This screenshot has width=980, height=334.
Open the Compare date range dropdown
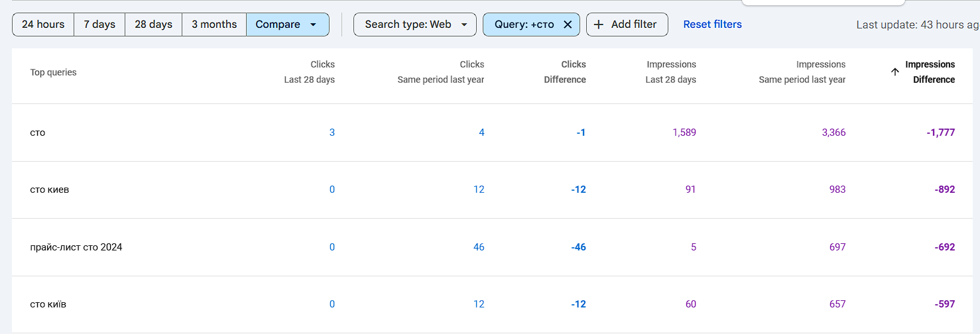[288, 25]
